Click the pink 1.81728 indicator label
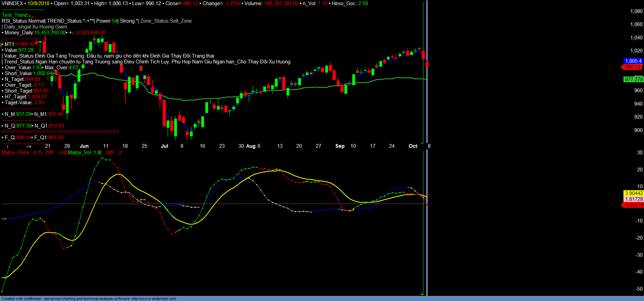Image resolution: width=644 pixels, height=301 pixels. point(633,199)
